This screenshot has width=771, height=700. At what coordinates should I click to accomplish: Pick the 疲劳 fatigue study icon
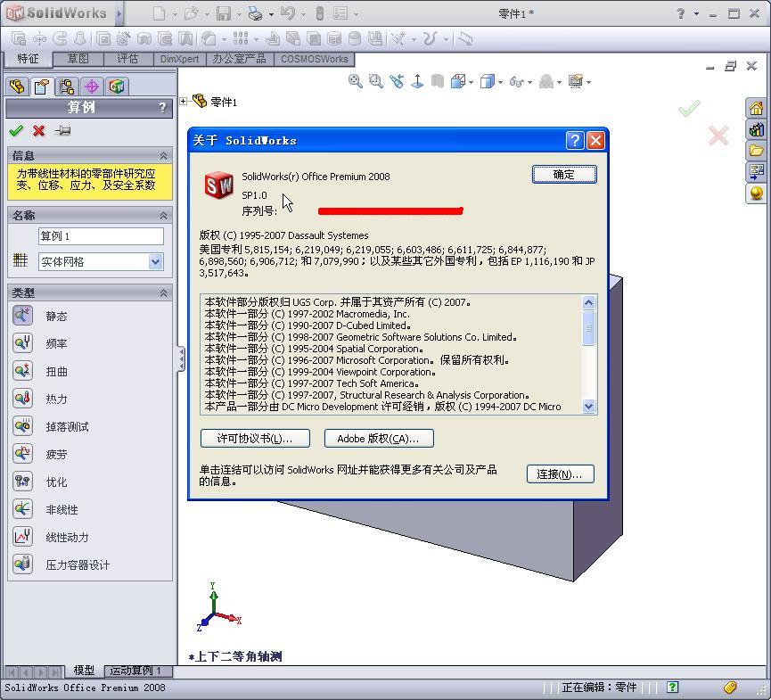[22, 453]
